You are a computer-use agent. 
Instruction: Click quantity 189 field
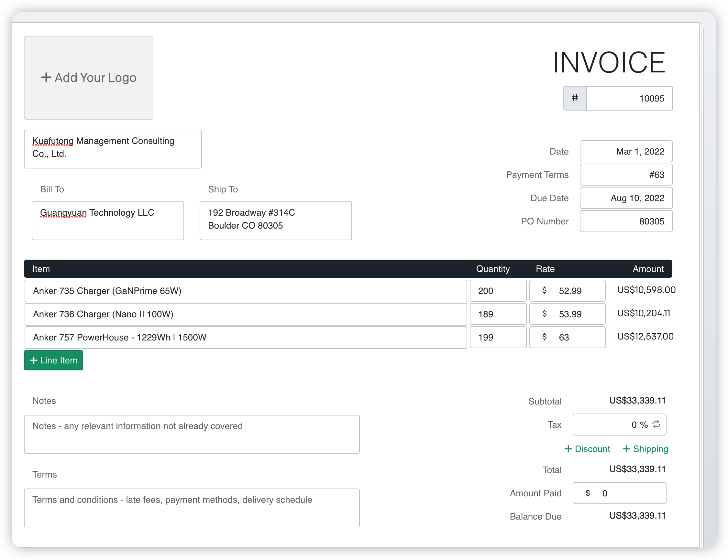click(x=498, y=314)
